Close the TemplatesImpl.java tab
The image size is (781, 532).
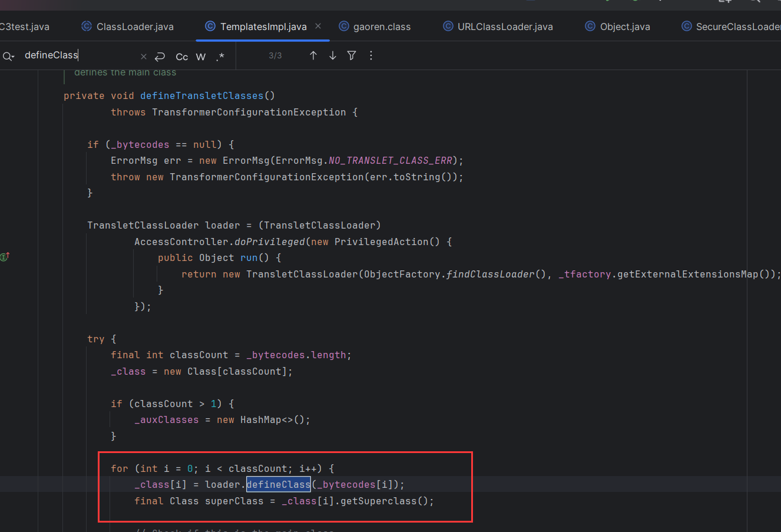[x=318, y=26]
